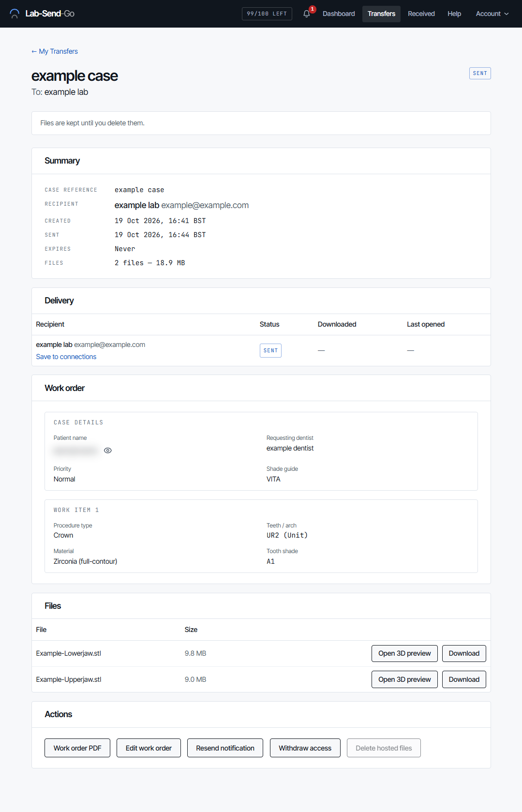The image size is (522, 812).
Task: Select the Example-Upperjaw.stl file name
Action: point(69,679)
